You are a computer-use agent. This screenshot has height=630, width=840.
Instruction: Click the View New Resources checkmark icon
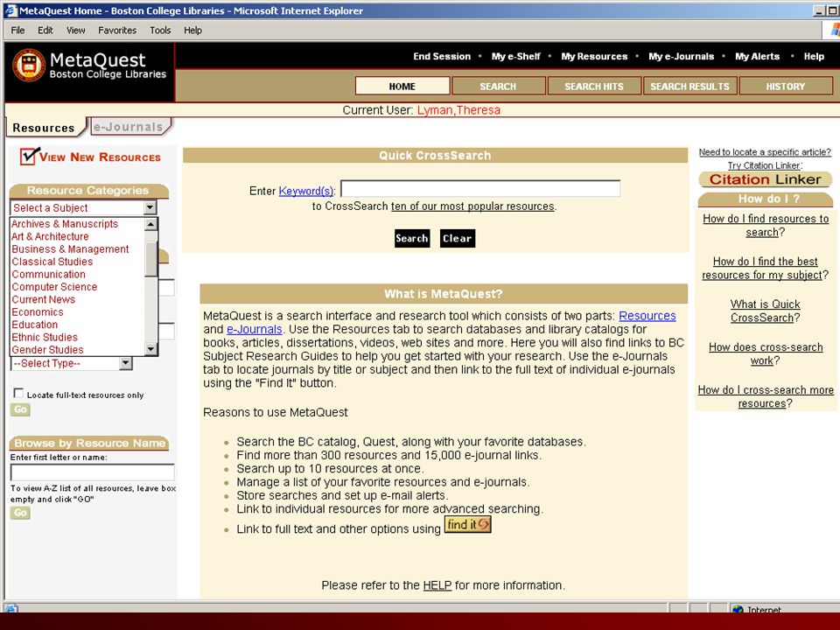tap(30, 156)
